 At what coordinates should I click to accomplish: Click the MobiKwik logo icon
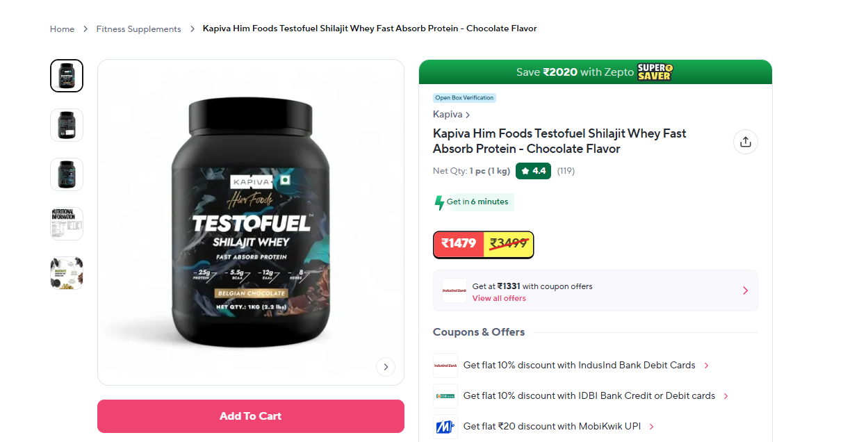(445, 427)
